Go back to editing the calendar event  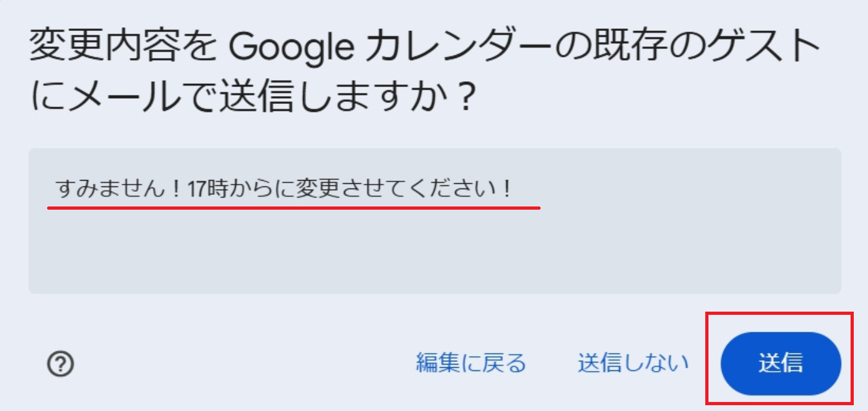(x=471, y=363)
